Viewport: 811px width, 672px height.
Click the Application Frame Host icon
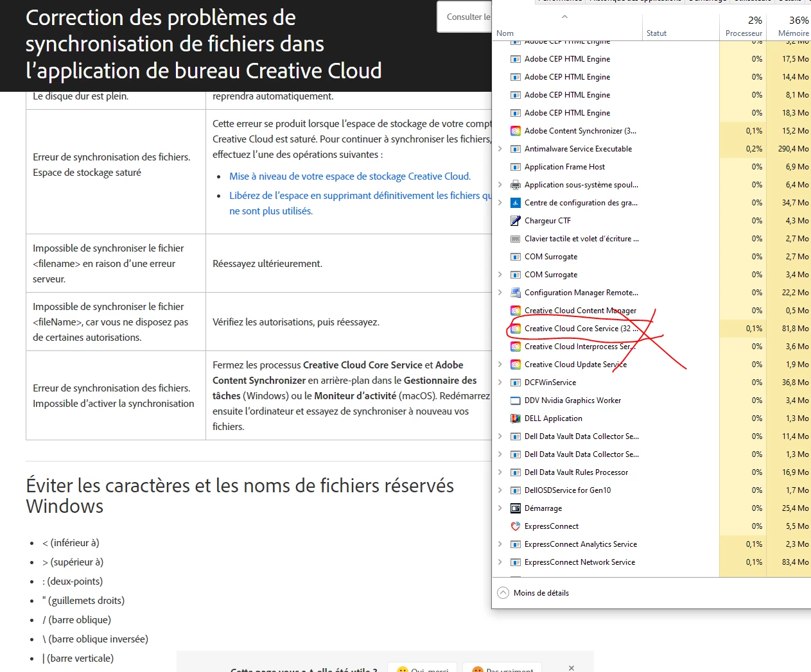pos(515,167)
